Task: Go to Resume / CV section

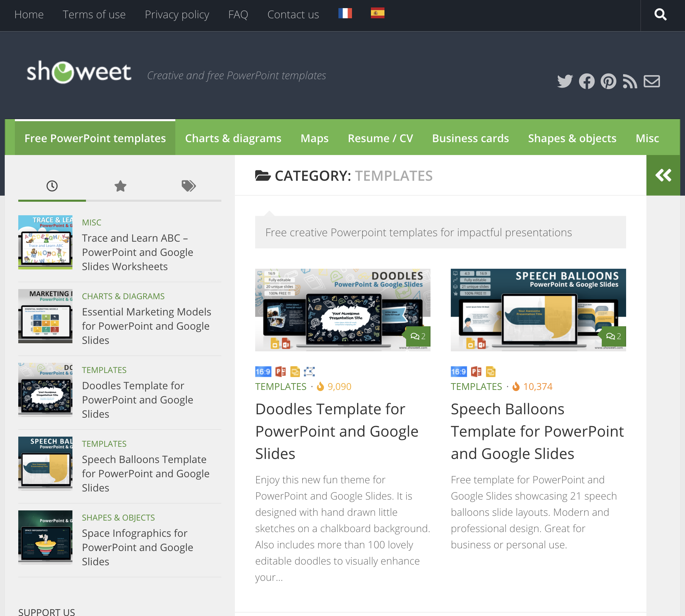Action: click(x=380, y=138)
